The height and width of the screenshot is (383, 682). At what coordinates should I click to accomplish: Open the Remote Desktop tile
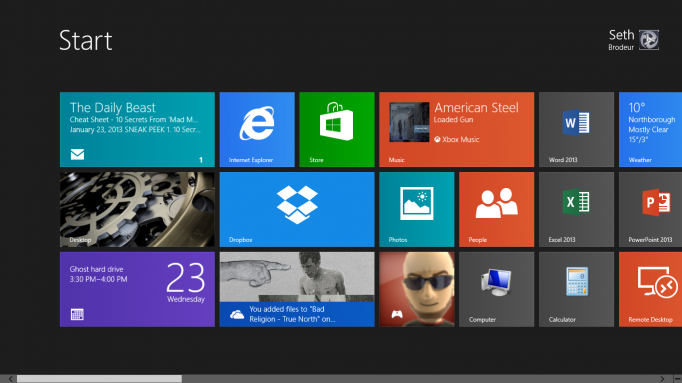coord(651,289)
